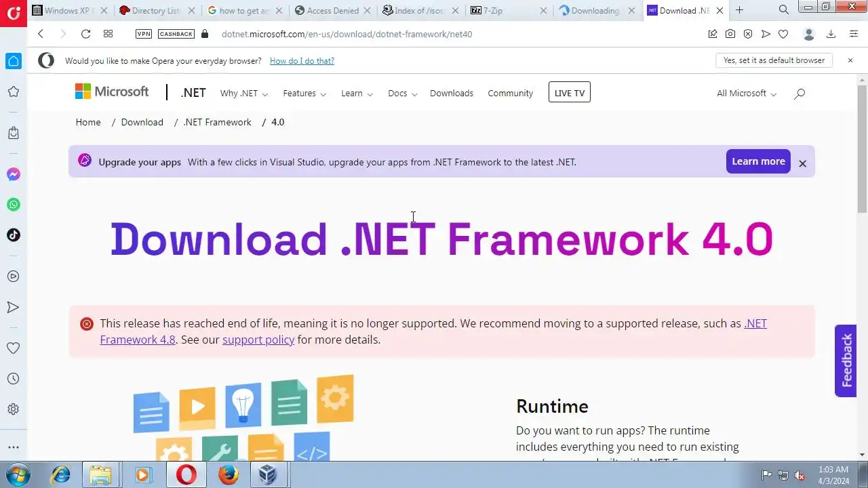Image resolution: width=868 pixels, height=488 pixels.
Task: Open Downloads nav link
Action: 452,94
